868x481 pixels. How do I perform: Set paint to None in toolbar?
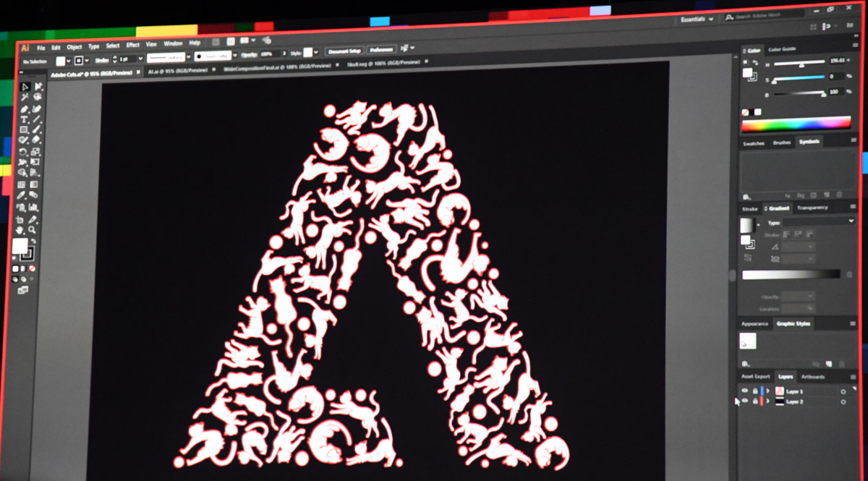32,268
